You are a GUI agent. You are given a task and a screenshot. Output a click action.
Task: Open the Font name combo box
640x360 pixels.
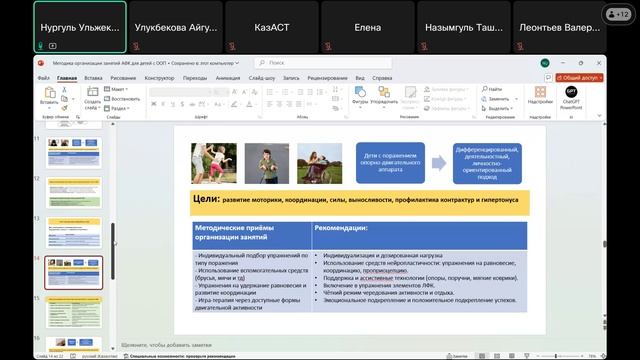pyautogui.click(x=180, y=92)
